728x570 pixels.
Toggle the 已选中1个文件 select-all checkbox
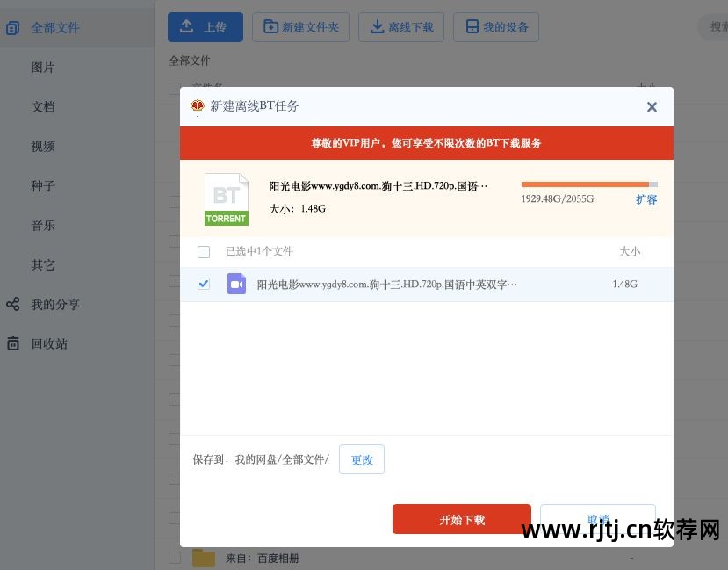[204, 252]
